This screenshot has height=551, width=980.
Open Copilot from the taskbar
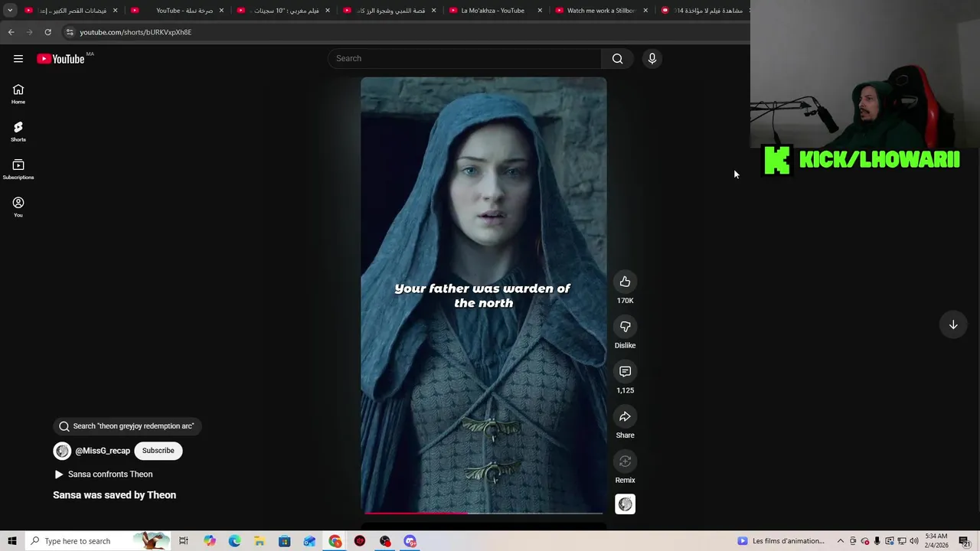click(210, 541)
